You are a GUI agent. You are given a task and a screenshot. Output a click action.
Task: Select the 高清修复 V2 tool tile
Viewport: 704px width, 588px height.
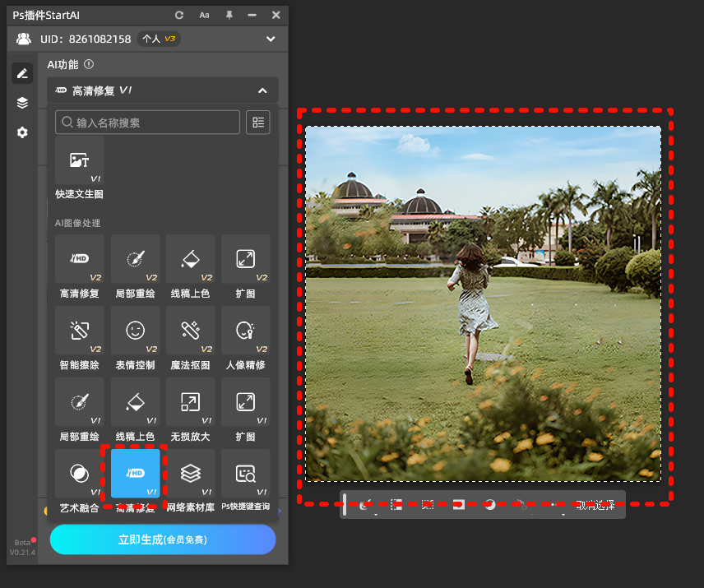(x=79, y=259)
